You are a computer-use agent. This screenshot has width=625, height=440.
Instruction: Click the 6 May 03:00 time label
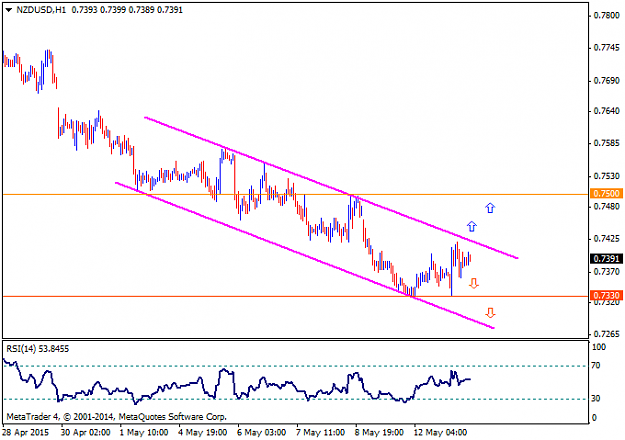click(x=261, y=432)
